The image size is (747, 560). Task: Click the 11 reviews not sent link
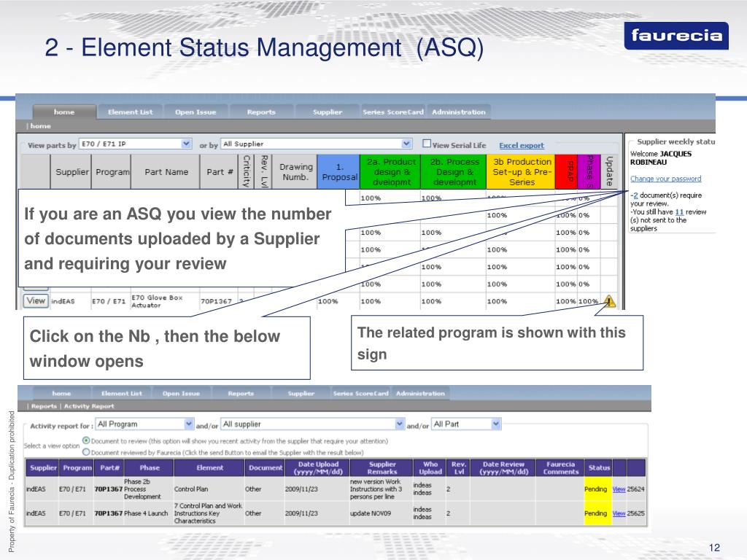pyautogui.click(x=679, y=212)
